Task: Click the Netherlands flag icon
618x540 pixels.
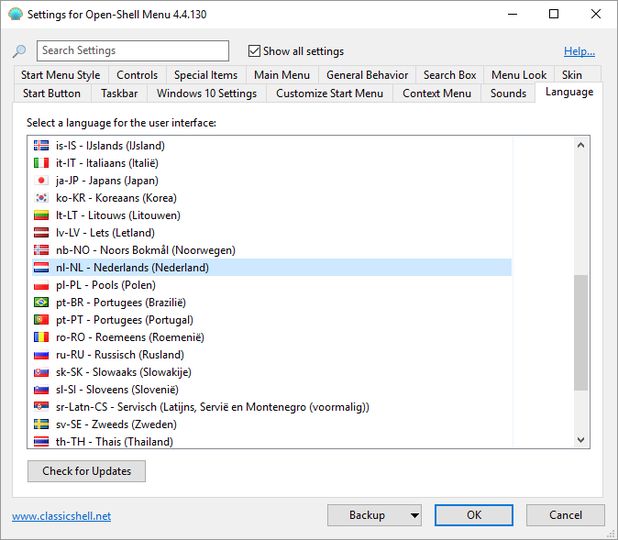Action: coord(41,267)
